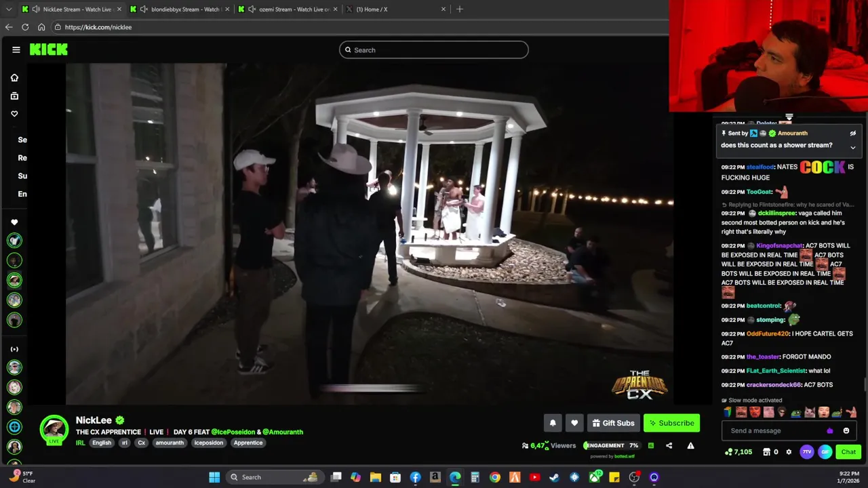Click the browser address bar URL
Viewport: 868px width, 488px height.
(98, 27)
